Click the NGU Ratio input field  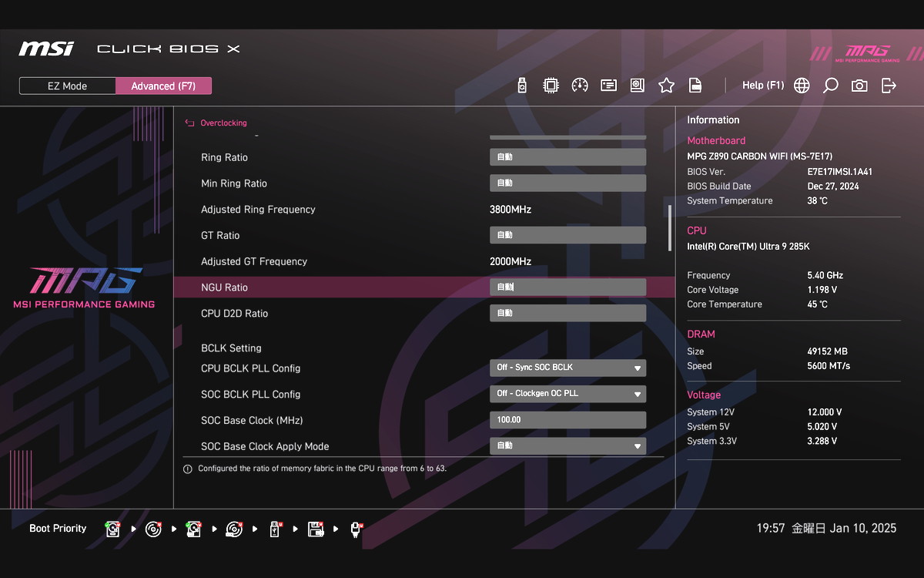coord(567,287)
